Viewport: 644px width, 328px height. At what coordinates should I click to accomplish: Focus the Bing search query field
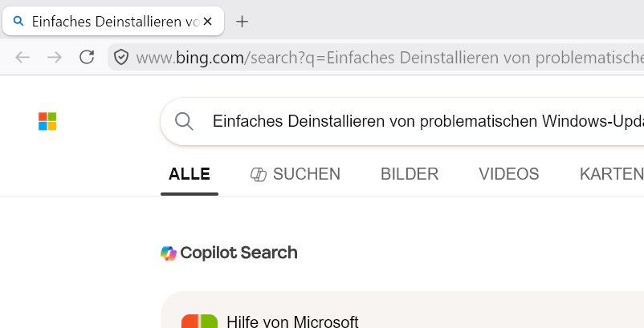pyautogui.click(x=428, y=121)
